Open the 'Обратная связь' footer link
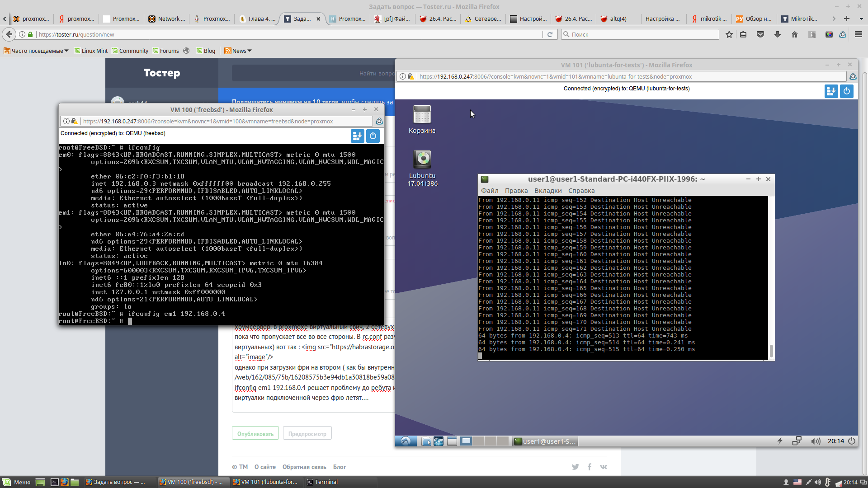Screen dimensions: 868x488 point(304,467)
